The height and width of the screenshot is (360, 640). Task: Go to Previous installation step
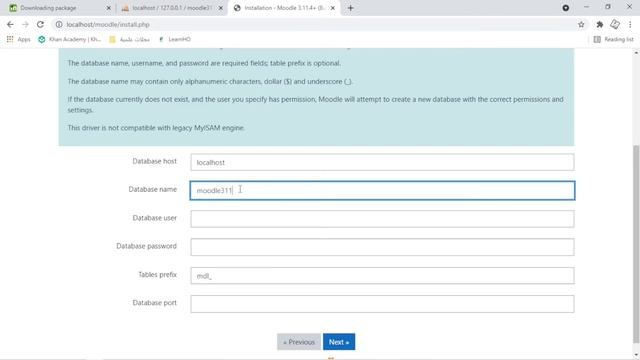point(299,342)
